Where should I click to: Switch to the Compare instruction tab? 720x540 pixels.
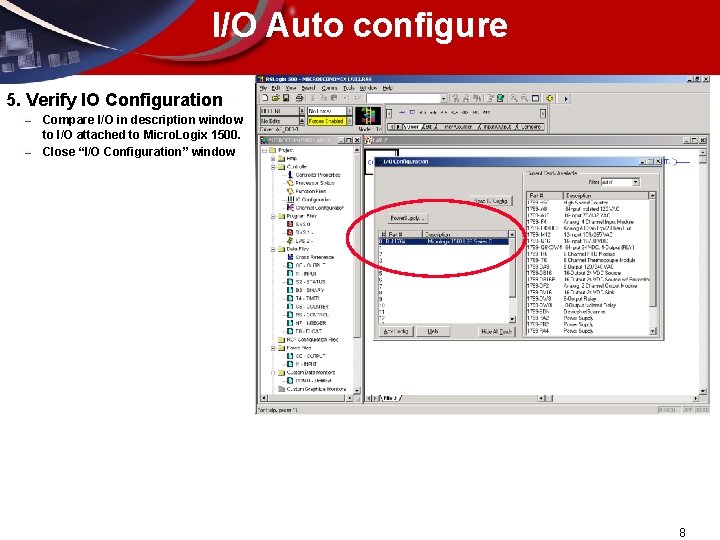530,126
